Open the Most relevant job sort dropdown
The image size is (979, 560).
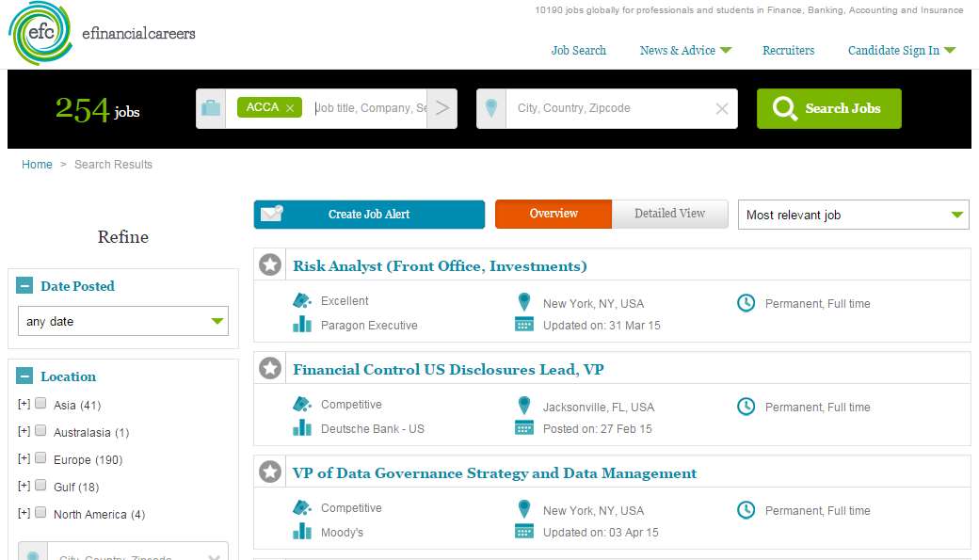pos(853,215)
